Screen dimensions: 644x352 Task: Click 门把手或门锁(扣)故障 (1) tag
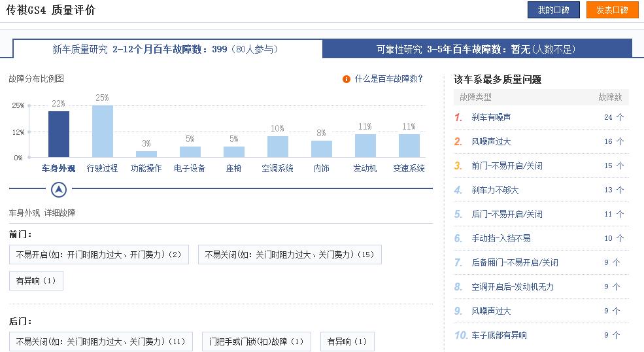pos(256,342)
